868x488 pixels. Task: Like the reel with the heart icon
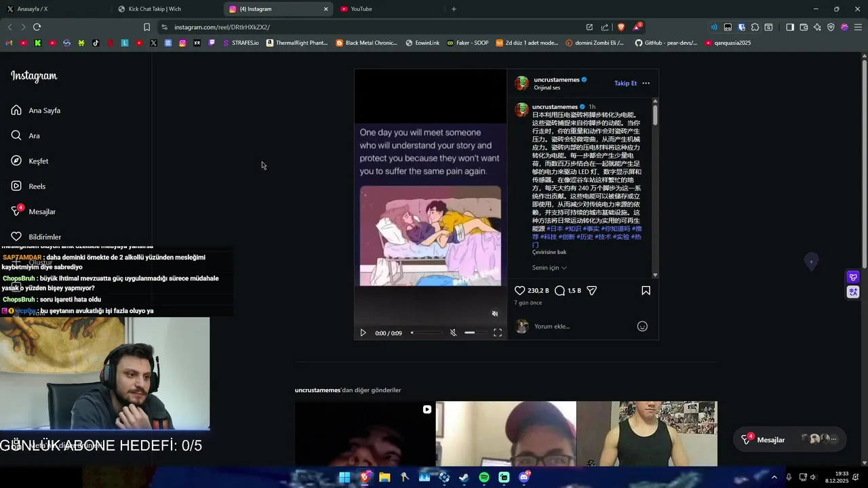pyautogui.click(x=519, y=290)
